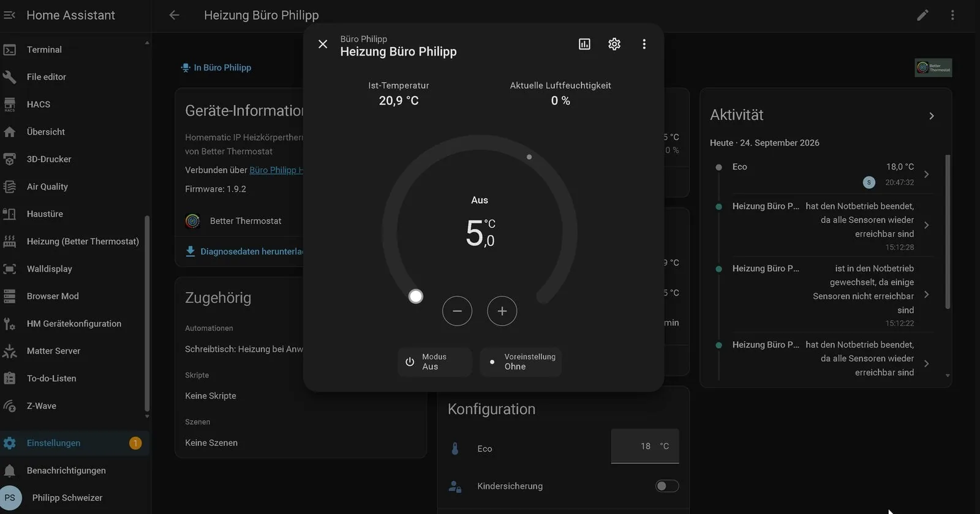This screenshot has width=980, height=514.
Task: Click the Z-Wave sidebar icon
Action: (10, 406)
